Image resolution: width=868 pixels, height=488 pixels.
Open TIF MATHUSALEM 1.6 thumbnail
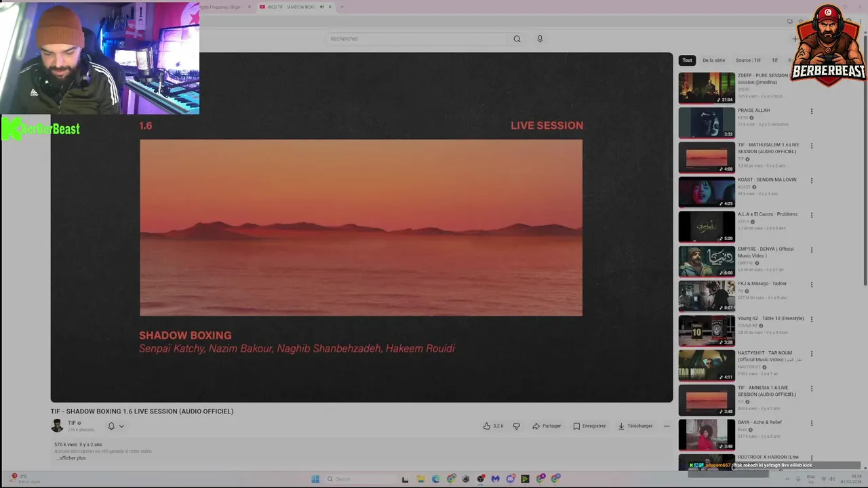[707, 157]
